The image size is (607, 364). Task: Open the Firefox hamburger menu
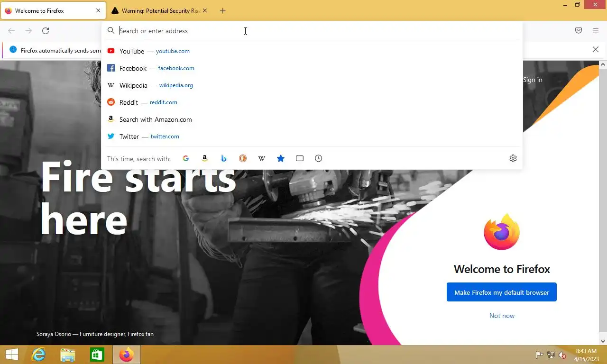coord(596,31)
